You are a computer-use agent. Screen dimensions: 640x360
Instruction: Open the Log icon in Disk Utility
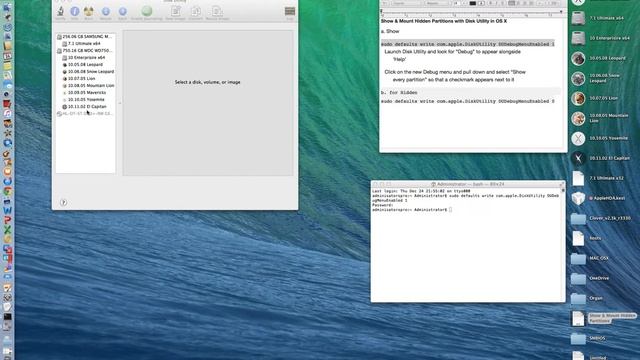pyautogui.click(x=290, y=11)
